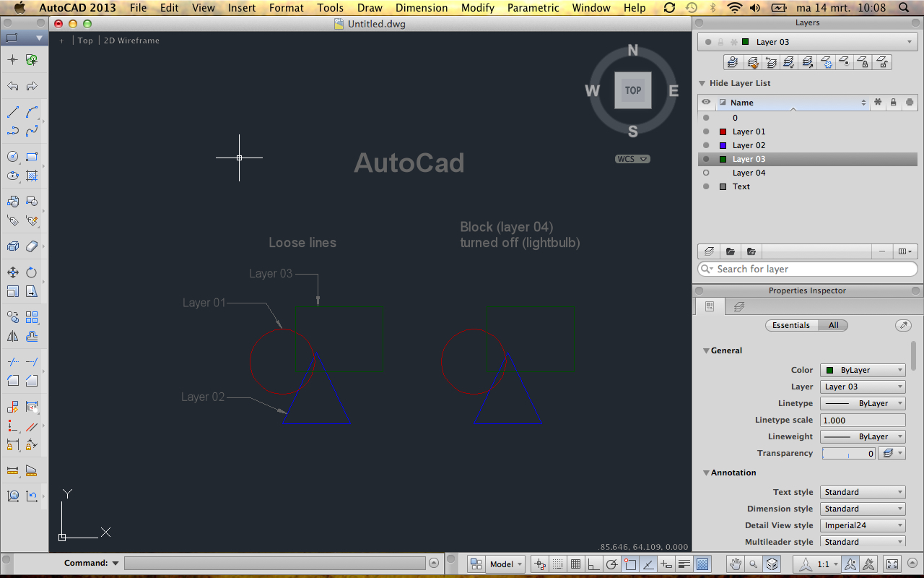Click the red color swatch of Layer 01
This screenshot has height=578, width=924.
(x=723, y=131)
